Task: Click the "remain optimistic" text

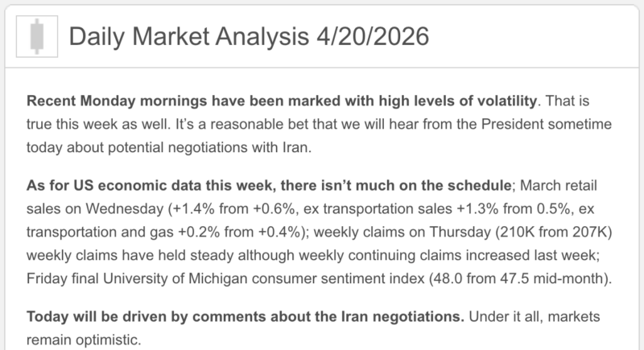Action: tap(77, 336)
